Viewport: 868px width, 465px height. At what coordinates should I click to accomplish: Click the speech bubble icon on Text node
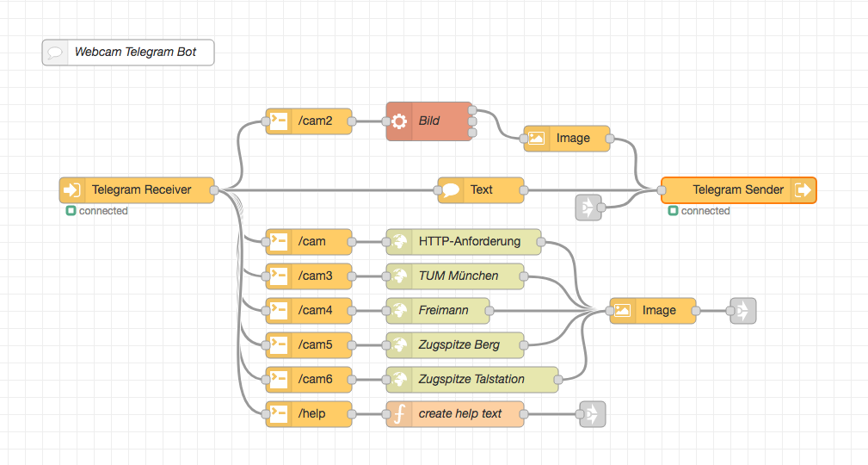coord(451,190)
